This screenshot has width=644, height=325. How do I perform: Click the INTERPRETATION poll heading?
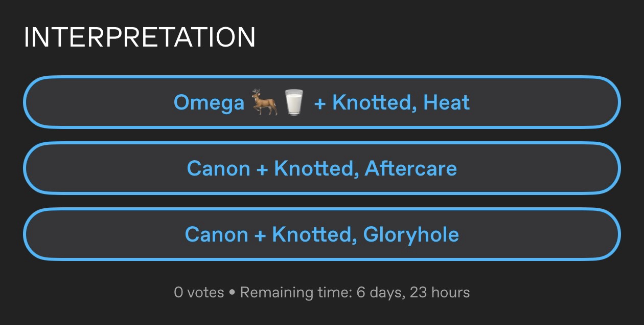click(140, 37)
